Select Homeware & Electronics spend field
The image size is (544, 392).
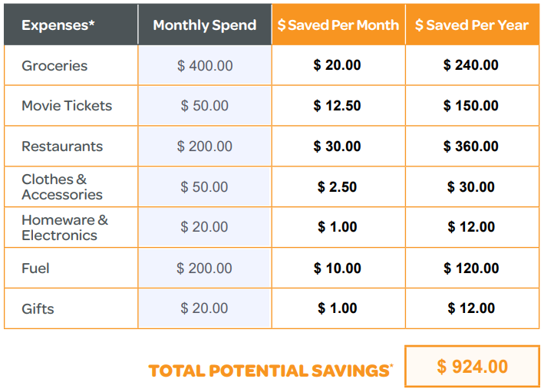pos(205,227)
